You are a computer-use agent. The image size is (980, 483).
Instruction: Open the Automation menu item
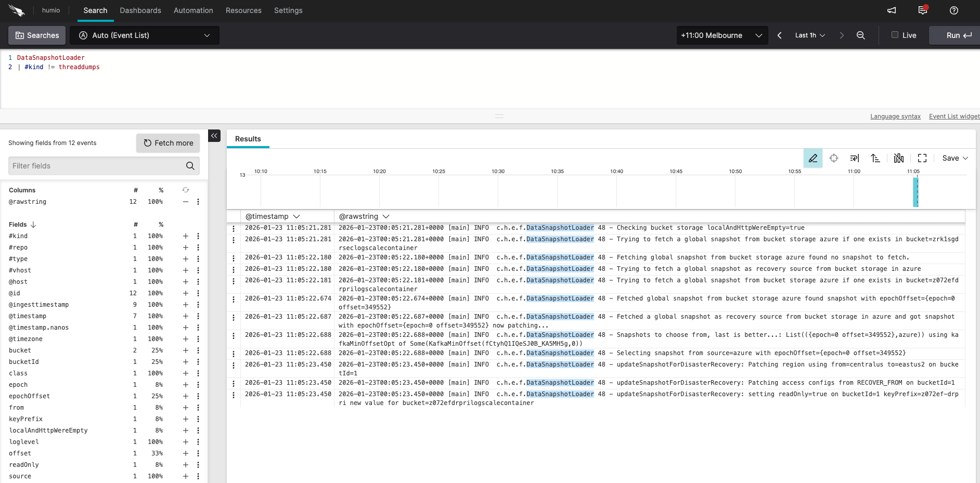pos(193,10)
